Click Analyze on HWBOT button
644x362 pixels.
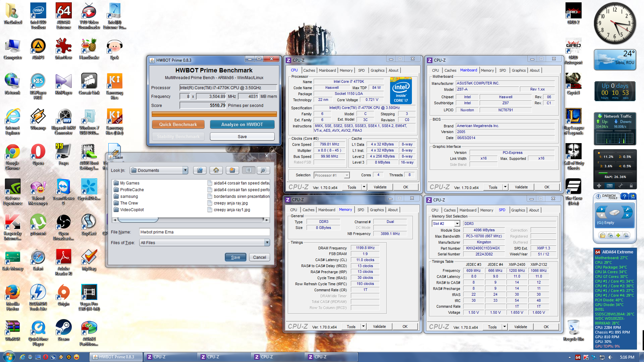(x=242, y=124)
